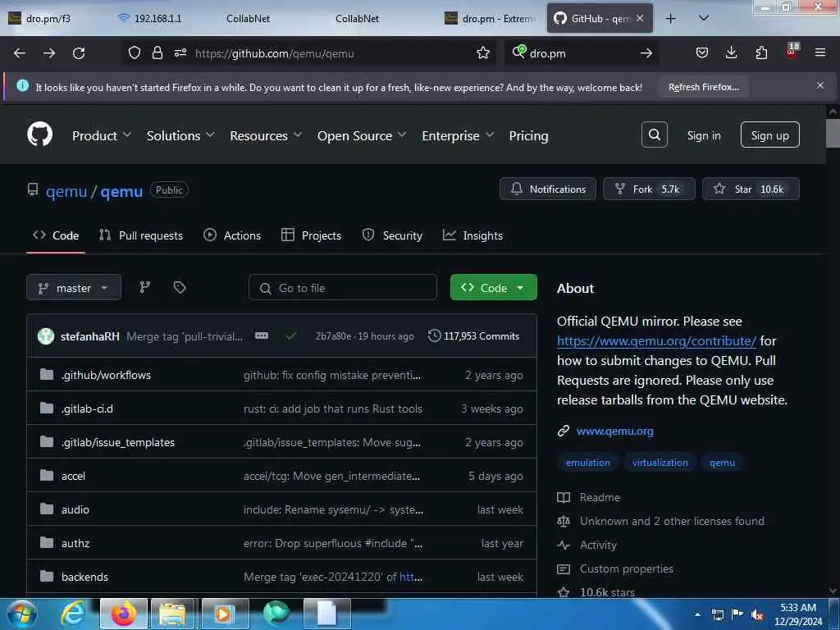This screenshot has height=630, width=840.
Task: Show hidden tray icons arrow
Action: tap(697, 615)
